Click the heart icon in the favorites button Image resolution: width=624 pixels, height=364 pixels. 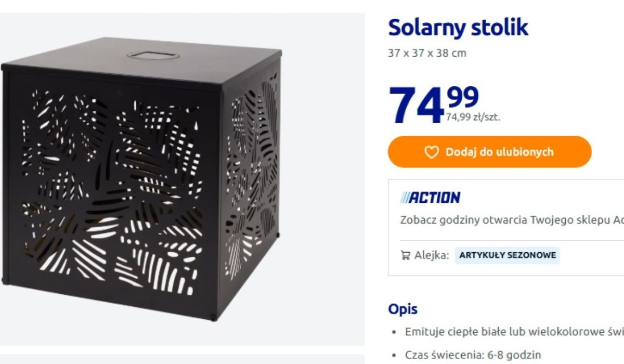(432, 152)
